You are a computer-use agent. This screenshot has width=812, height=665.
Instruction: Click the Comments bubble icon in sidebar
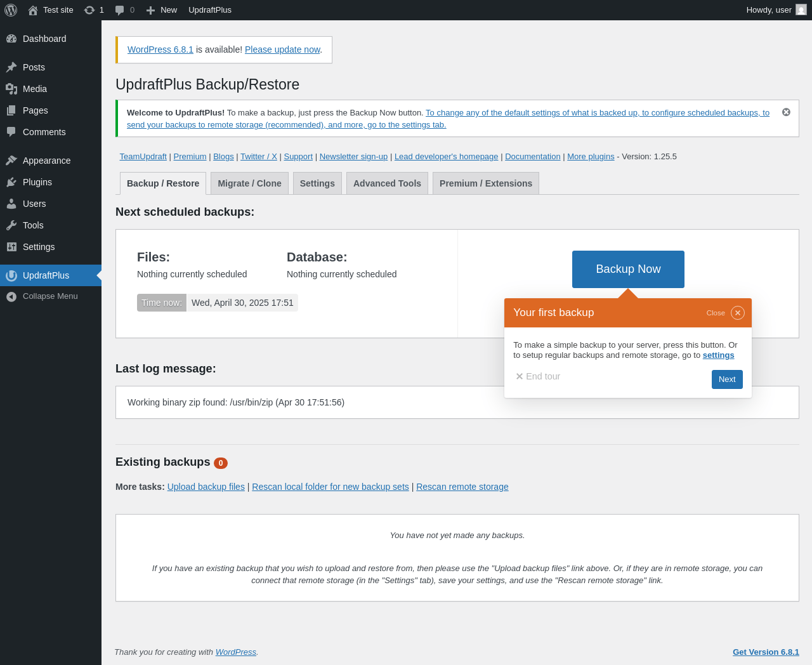click(11, 132)
